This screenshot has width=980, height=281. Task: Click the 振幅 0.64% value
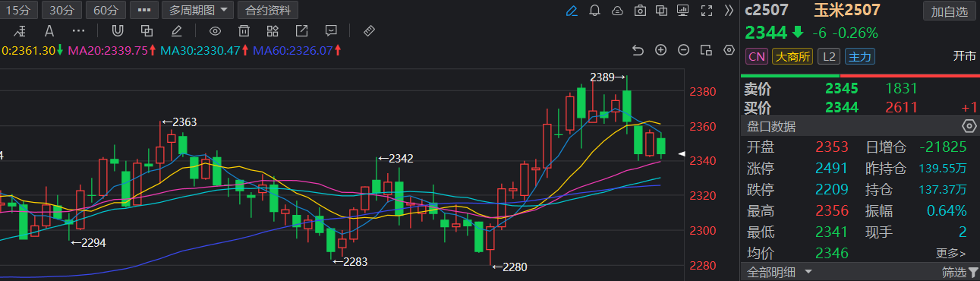click(x=946, y=211)
